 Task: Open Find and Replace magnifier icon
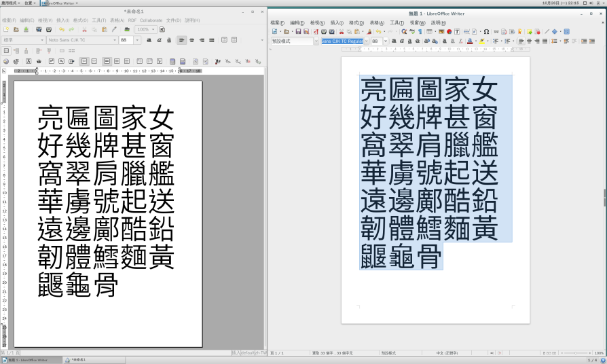click(404, 32)
